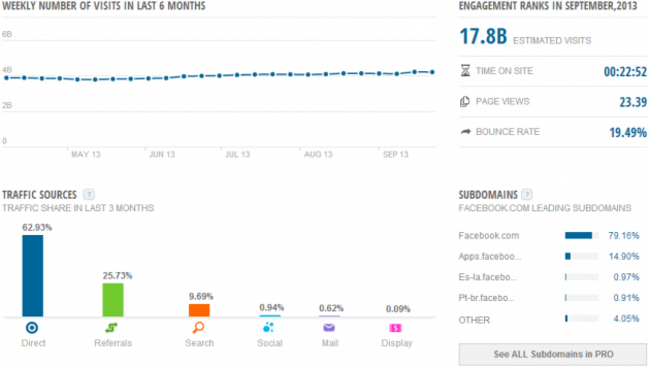Click the 0.94% Social percentage label
This screenshot has height=367, width=650.
pos(272,307)
